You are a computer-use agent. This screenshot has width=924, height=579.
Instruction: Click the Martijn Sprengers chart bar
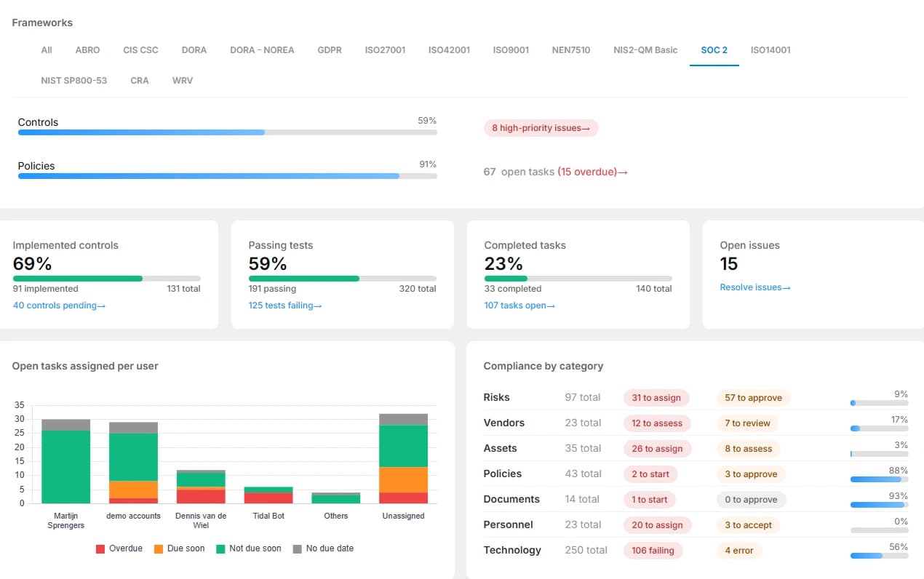66,461
